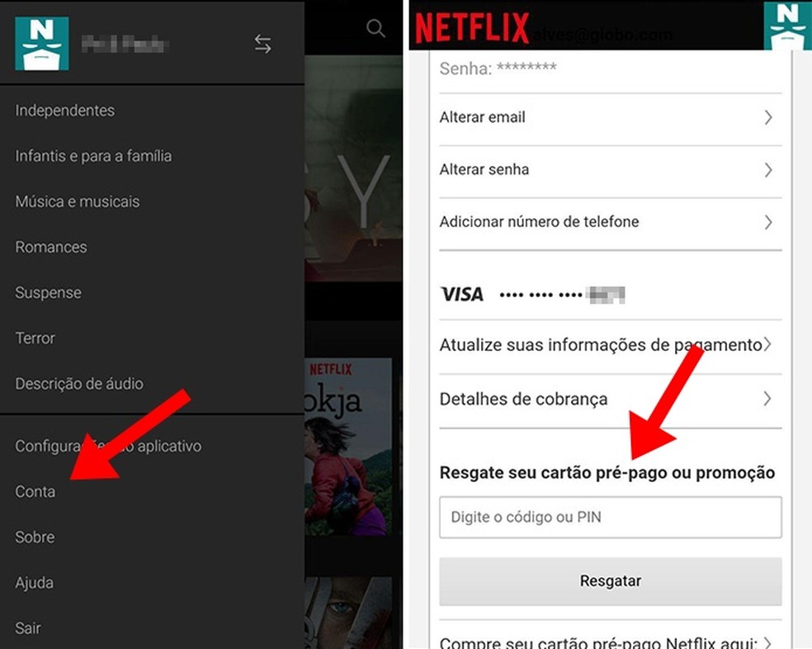The image size is (812, 649).
Task: Open Música e musicais genre
Action: pyautogui.click(x=78, y=201)
